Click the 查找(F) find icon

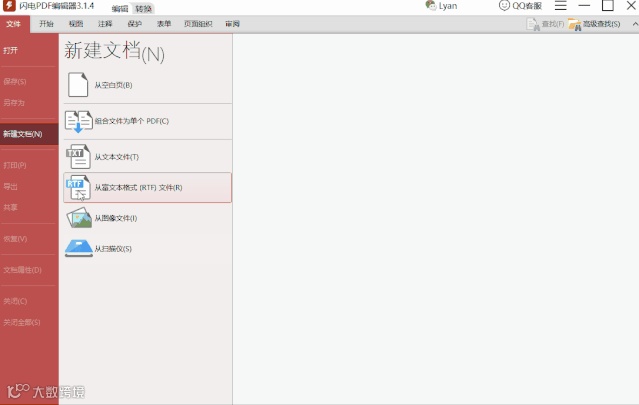[533, 24]
